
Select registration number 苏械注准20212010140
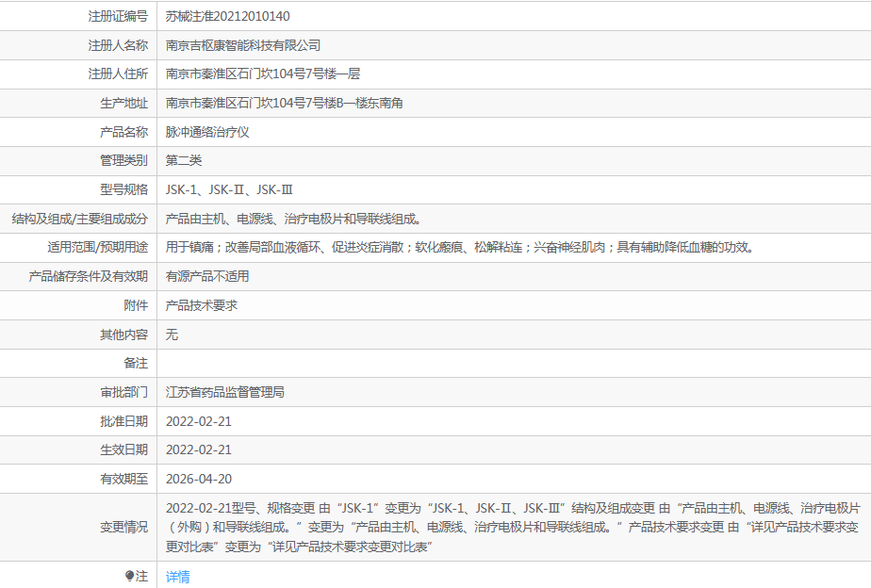tap(228, 17)
